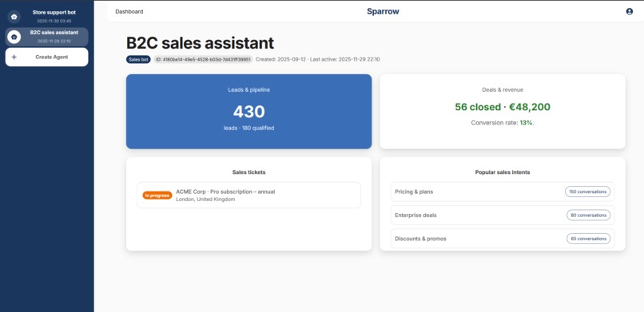Click the plus icon beside Create Agent
The width and height of the screenshot is (644, 312).
pyautogui.click(x=14, y=57)
